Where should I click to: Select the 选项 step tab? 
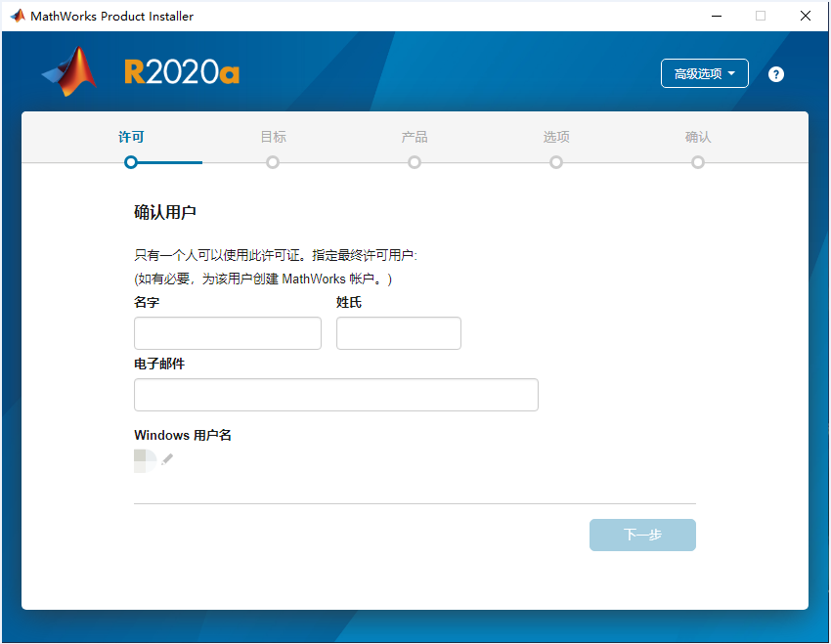(556, 137)
